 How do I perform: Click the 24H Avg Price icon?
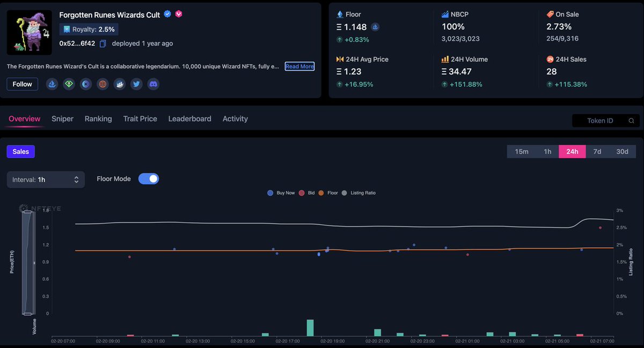(340, 59)
